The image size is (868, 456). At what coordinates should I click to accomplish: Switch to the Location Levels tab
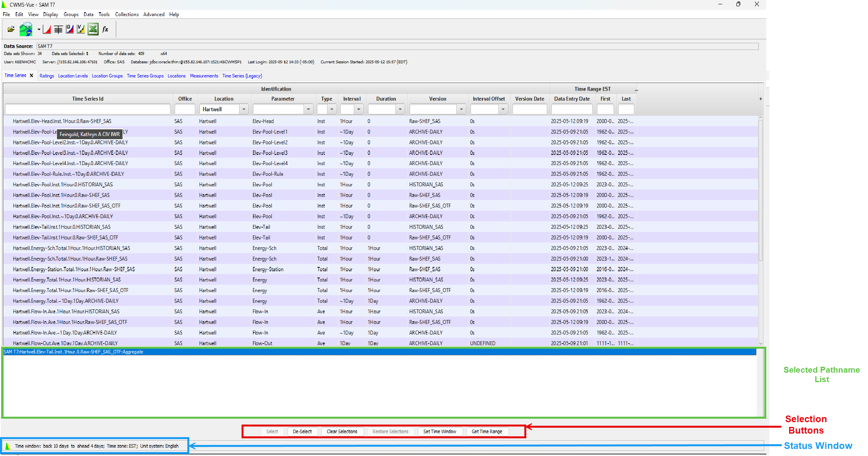(x=73, y=76)
